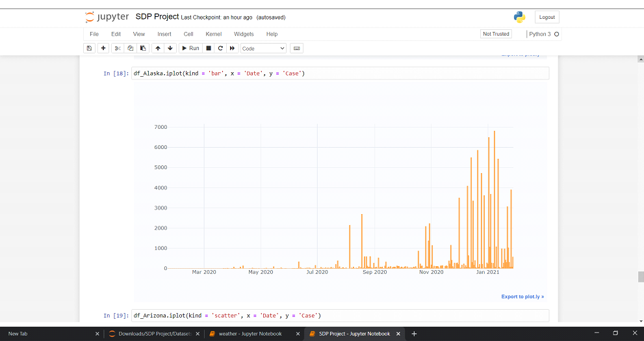The width and height of the screenshot is (644, 341).
Task: Click into the df_Alaska.iplot code cell
Action: pos(340,74)
